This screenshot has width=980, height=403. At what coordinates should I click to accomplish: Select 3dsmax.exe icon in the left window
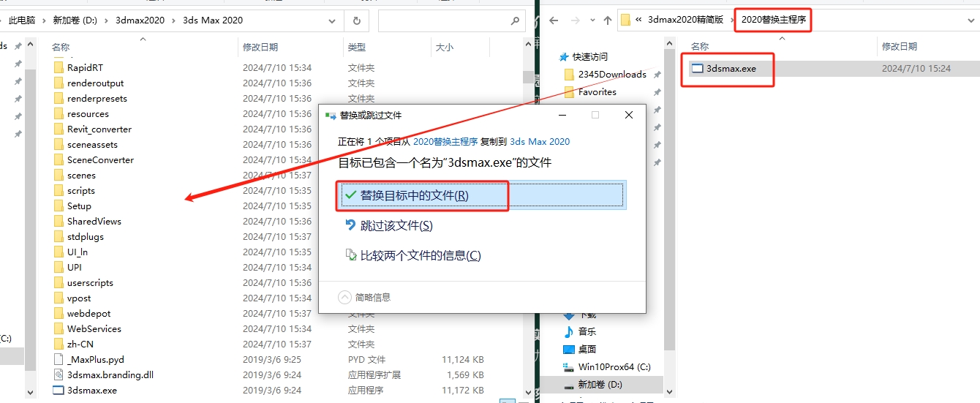59,390
